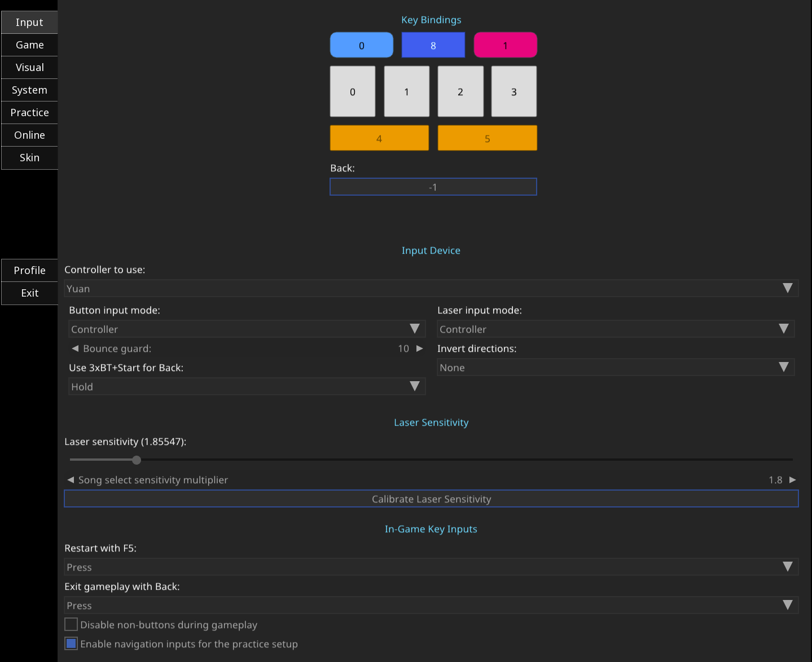Open the Button input mode dropdown

tap(247, 329)
